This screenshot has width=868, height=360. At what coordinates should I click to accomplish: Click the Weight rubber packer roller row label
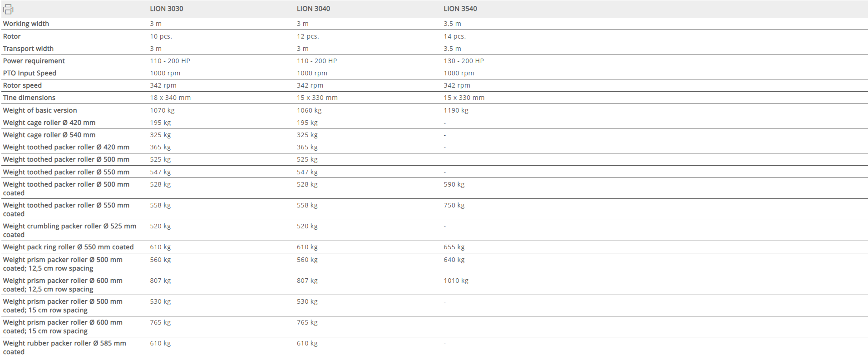click(x=64, y=347)
